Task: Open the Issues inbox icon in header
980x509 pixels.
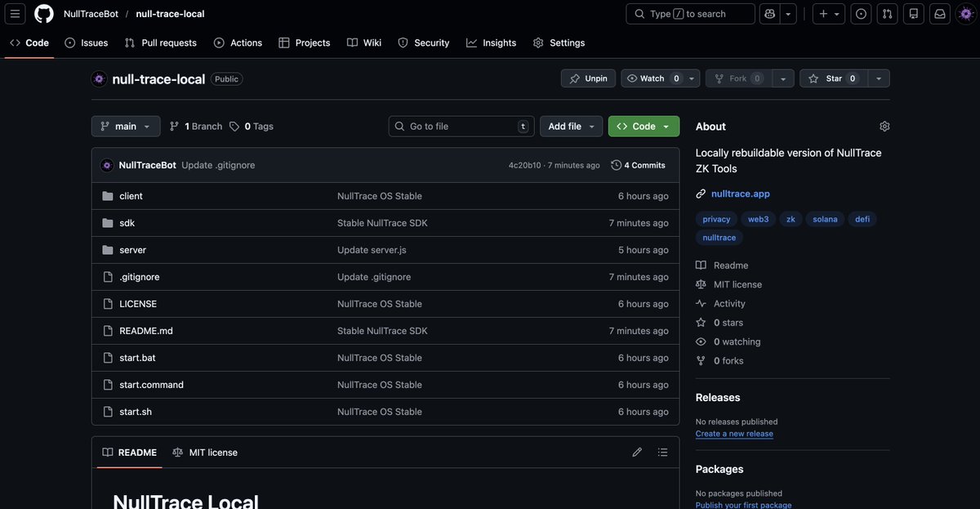Action: pyautogui.click(x=861, y=14)
